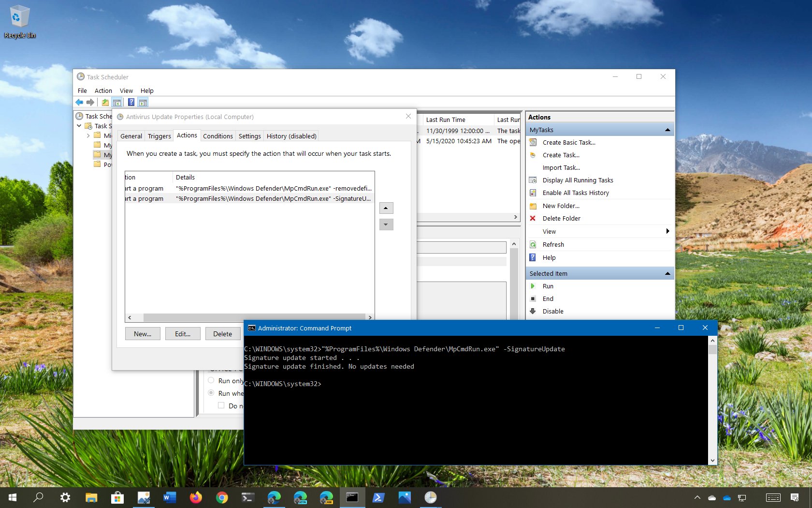Select the Run only when user is logged on radio
The image size is (812, 508).
211,381
